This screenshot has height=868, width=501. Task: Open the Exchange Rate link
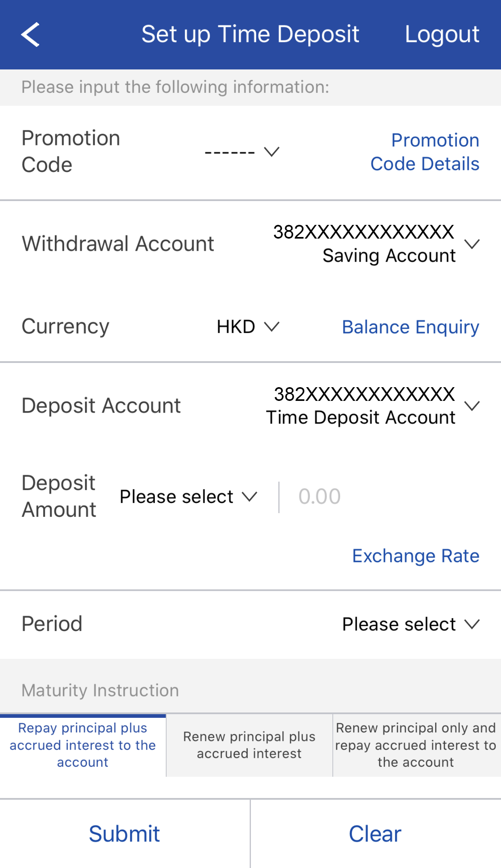coord(415,556)
